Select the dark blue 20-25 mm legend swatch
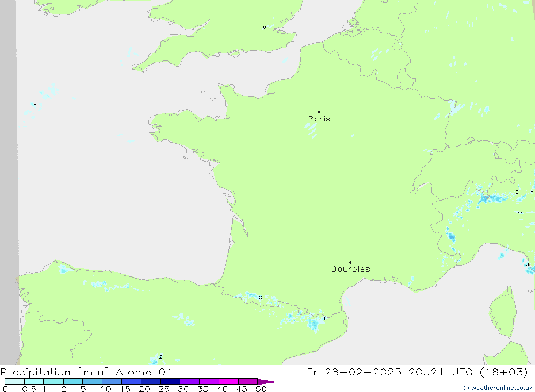 click(x=151, y=381)
